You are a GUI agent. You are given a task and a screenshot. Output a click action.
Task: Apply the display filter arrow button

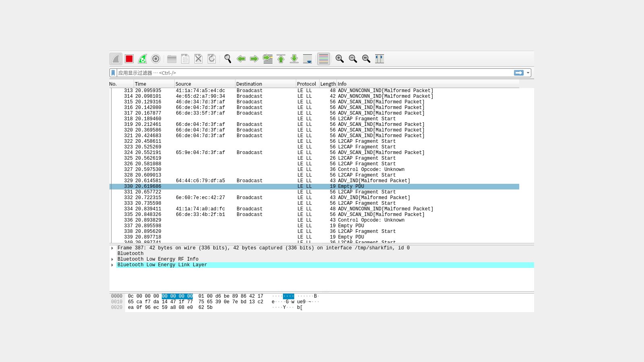[x=519, y=73]
